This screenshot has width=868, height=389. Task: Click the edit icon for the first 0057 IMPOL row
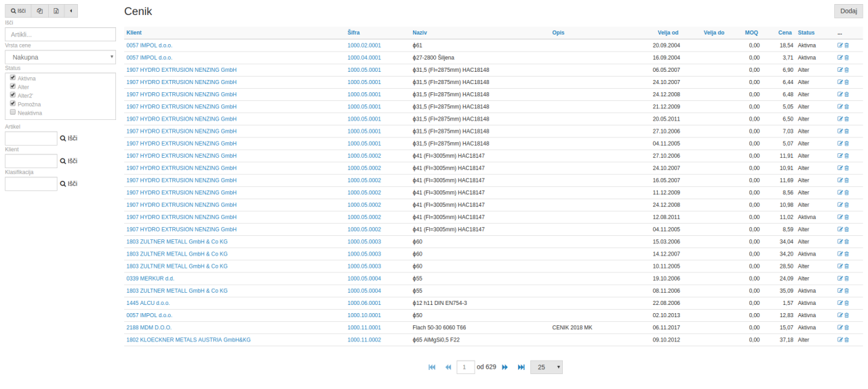(840, 45)
